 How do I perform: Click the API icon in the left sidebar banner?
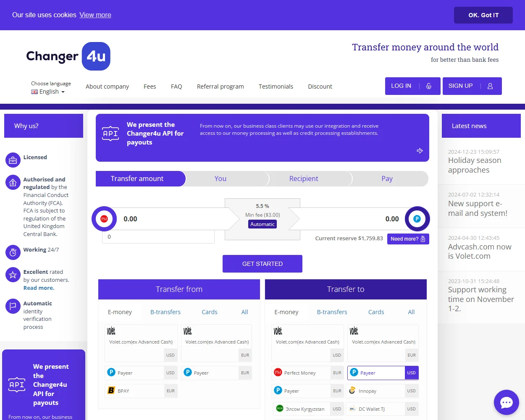(x=17, y=385)
